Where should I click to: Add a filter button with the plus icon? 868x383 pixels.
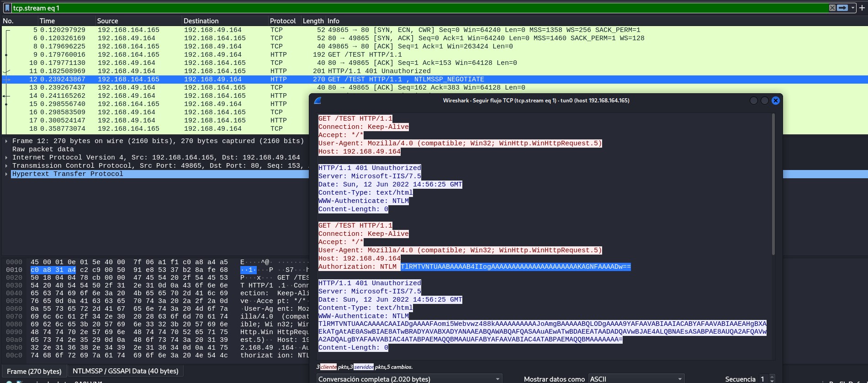tap(862, 8)
